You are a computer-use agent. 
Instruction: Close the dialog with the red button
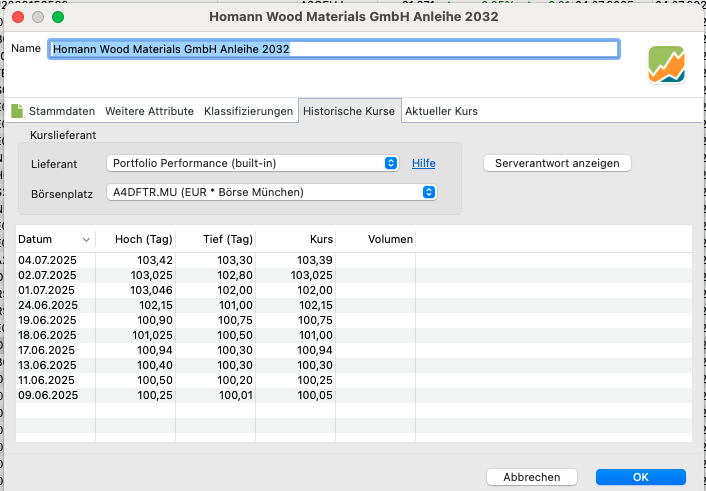point(18,17)
